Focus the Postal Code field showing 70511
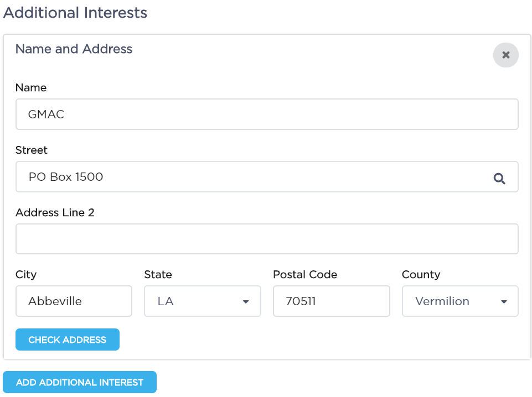The width and height of the screenshot is (532, 397). coord(332,301)
